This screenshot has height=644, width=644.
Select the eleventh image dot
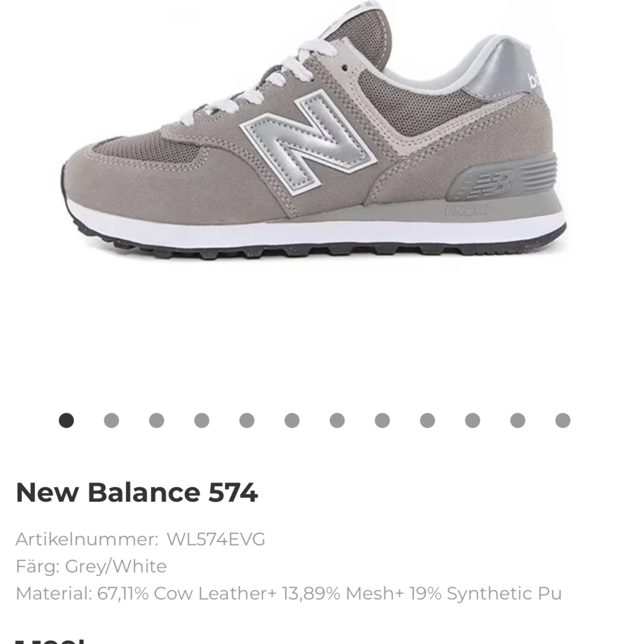[x=518, y=420]
